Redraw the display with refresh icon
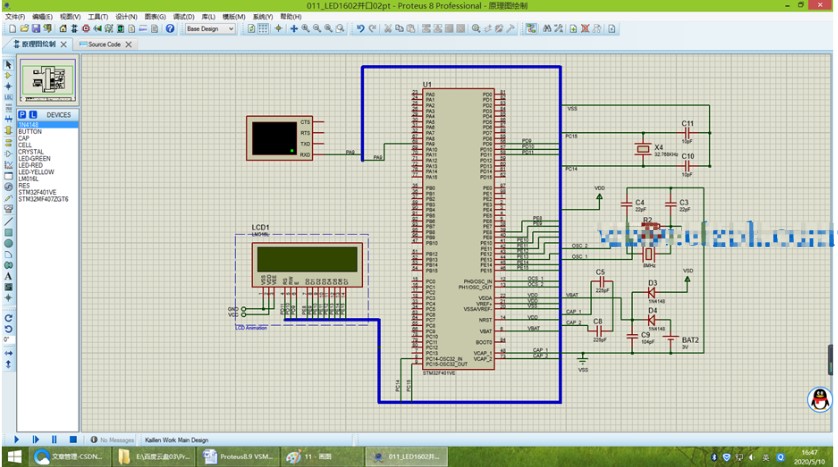The image size is (838, 467). point(251,28)
